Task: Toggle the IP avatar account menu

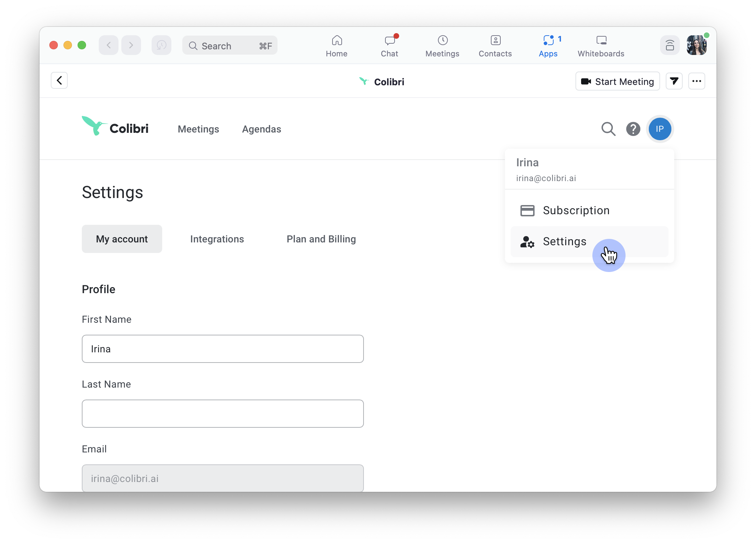Action: pos(660,129)
